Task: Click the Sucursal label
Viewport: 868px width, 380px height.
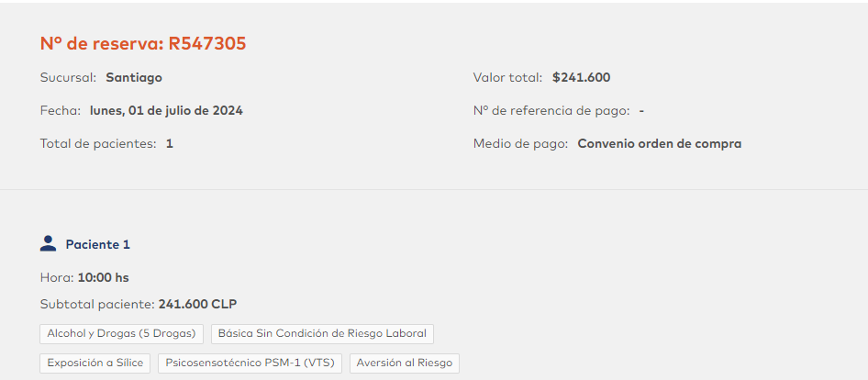Action: [x=69, y=78]
